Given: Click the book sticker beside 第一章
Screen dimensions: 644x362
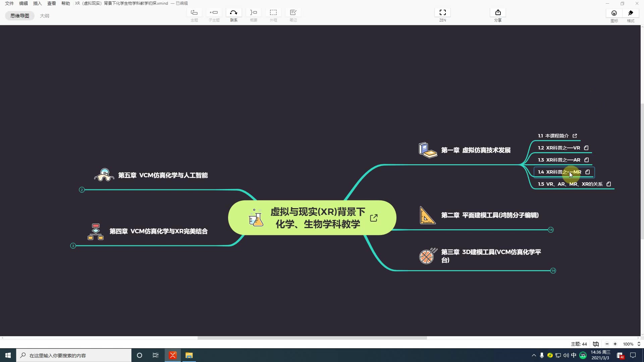Looking at the screenshot, I should [428, 150].
